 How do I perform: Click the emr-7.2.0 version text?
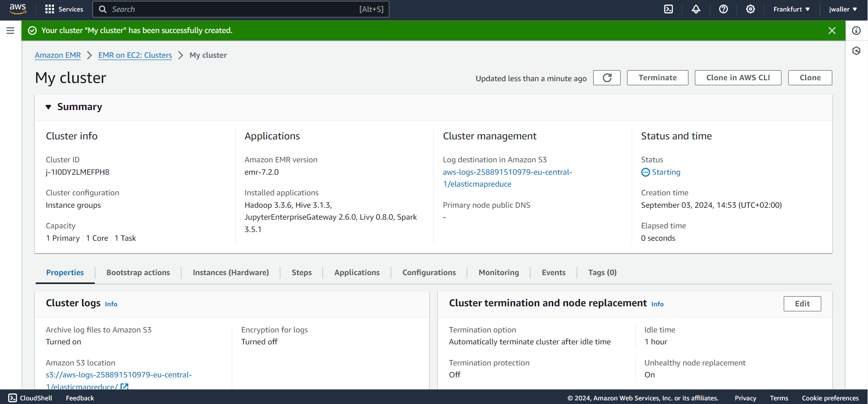click(262, 172)
